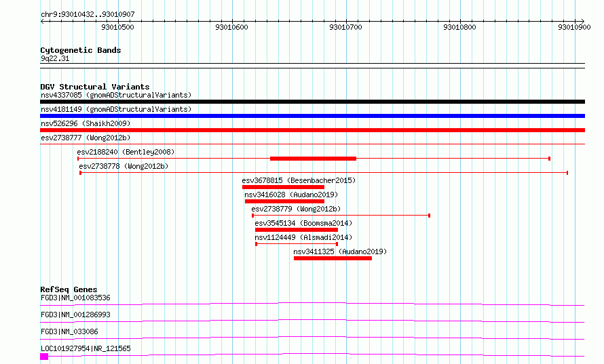Screen dimensions: 604x364
Task: Click the red bar under nsv3416028
Action: 284,201
